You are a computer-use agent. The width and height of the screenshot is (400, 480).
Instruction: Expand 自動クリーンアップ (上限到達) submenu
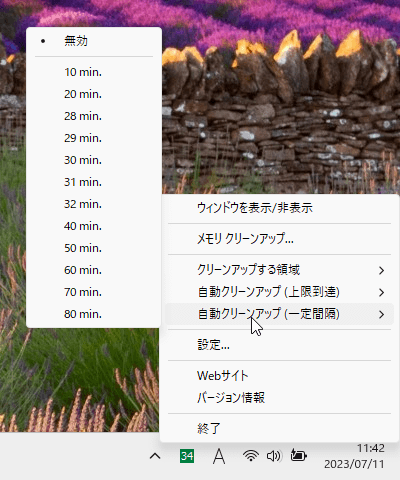point(279,292)
